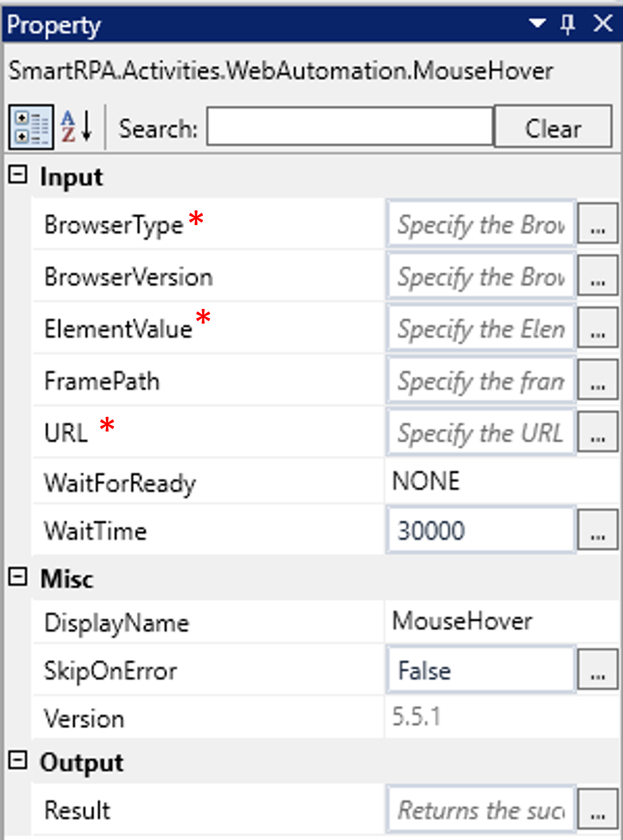Collapse the Misc section
Image resolution: width=623 pixels, height=840 pixels.
click(18, 577)
